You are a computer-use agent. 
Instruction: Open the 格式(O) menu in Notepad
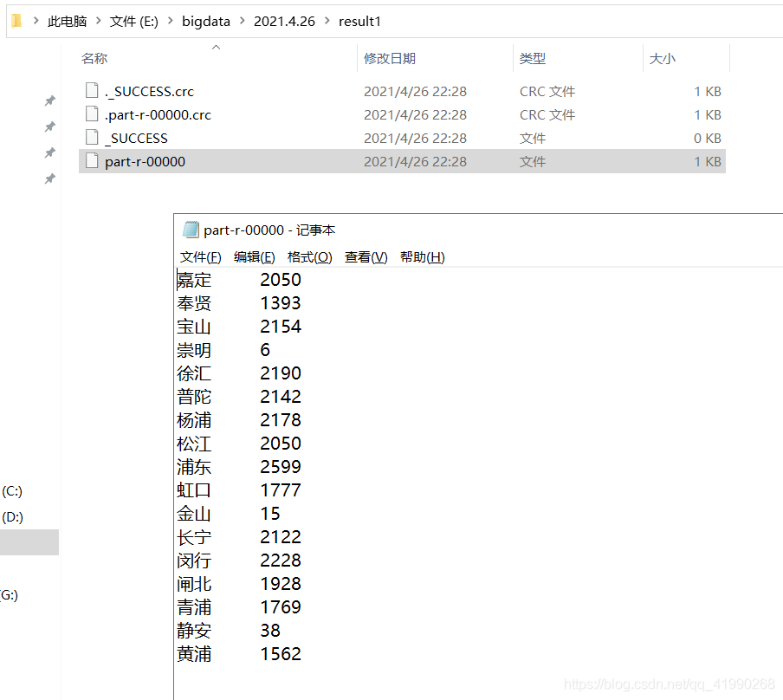click(309, 257)
